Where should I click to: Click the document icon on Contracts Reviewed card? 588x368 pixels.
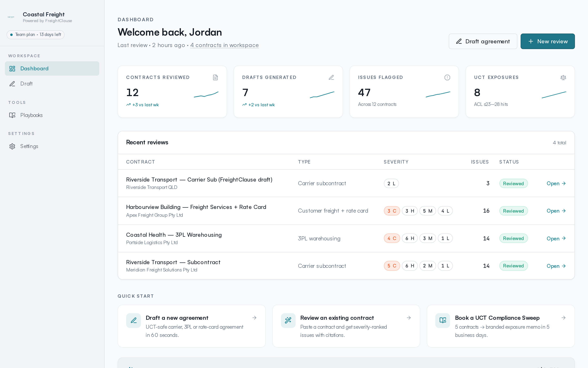pyautogui.click(x=215, y=77)
